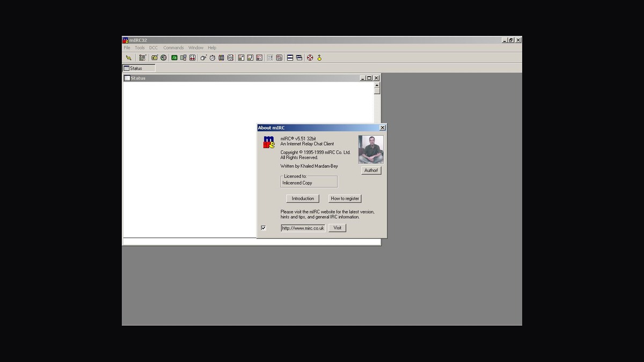The image size is (644, 362).
Task: Click the http://www.mirc.co.uk URL field
Action: click(303, 228)
